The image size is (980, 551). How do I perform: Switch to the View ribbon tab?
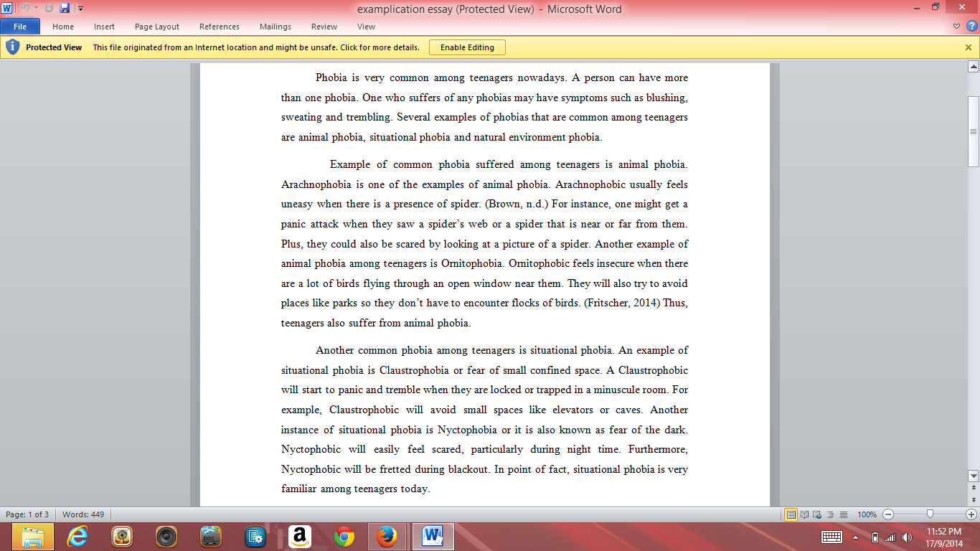(x=366, y=27)
